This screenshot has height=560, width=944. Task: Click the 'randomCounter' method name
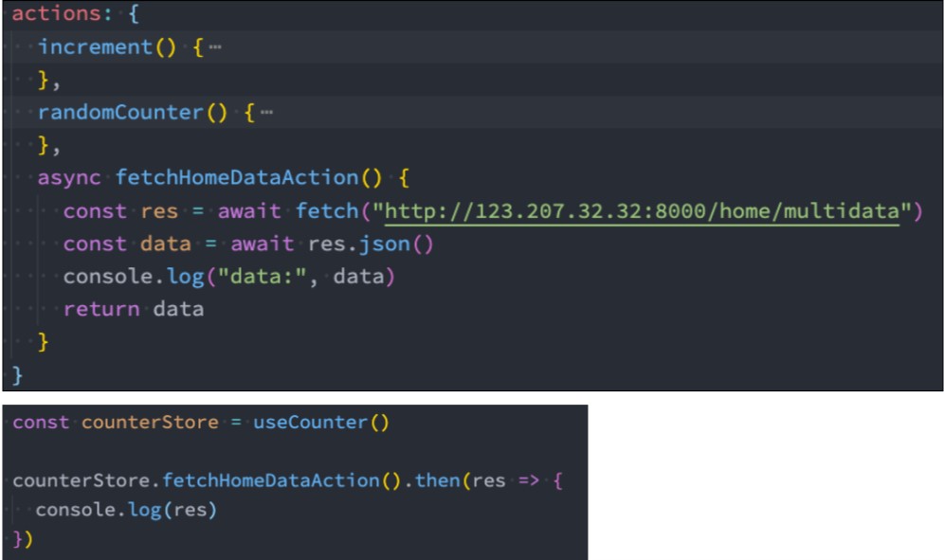tap(120, 112)
